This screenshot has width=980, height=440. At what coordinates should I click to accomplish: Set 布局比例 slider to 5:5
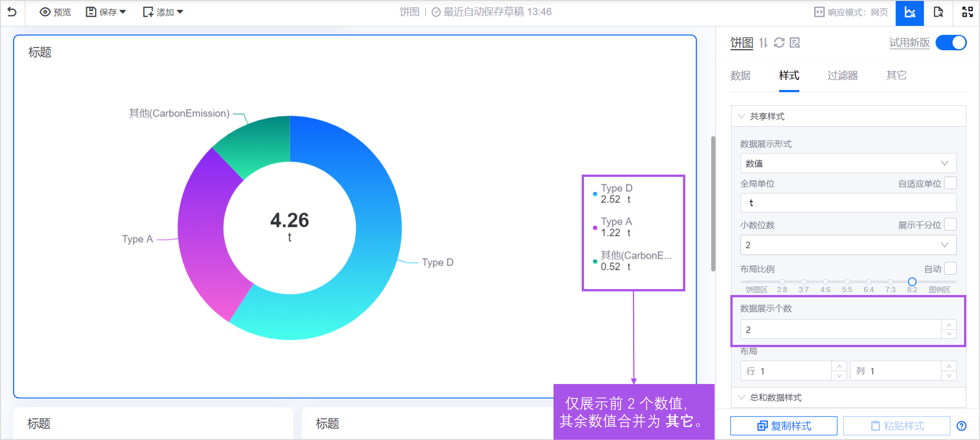847,282
